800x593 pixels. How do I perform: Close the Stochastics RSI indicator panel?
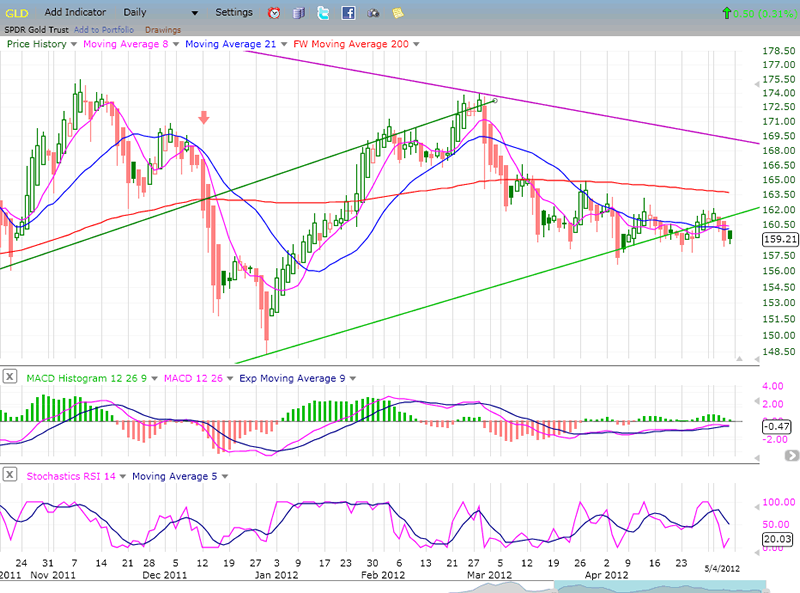coord(9,474)
